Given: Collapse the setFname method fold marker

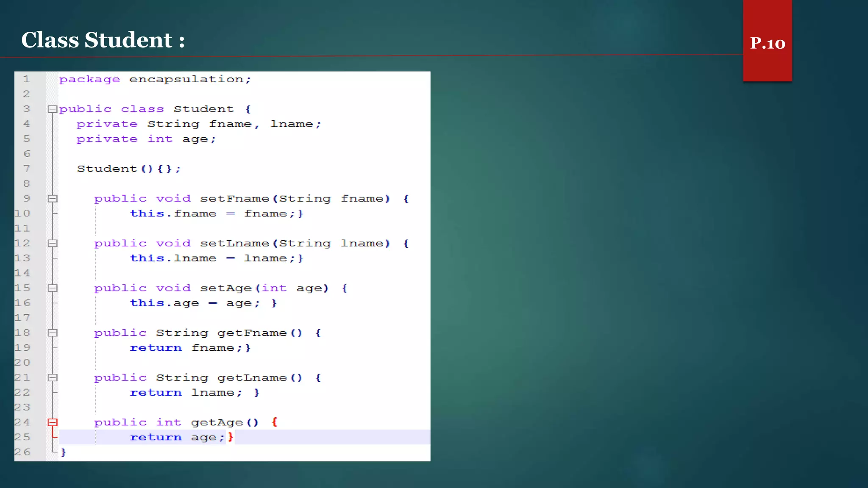Looking at the screenshot, I should point(52,199).
